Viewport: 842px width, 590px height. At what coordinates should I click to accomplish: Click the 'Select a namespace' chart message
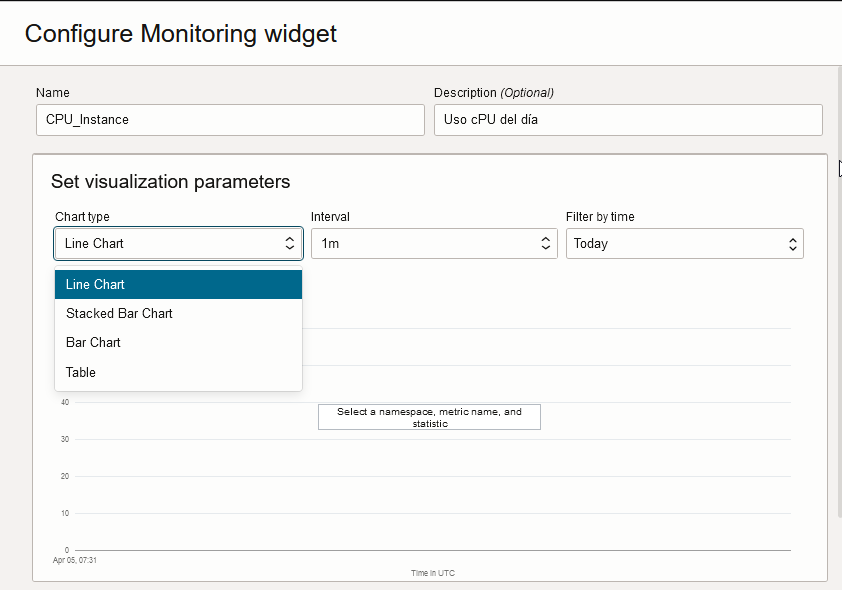429,417
